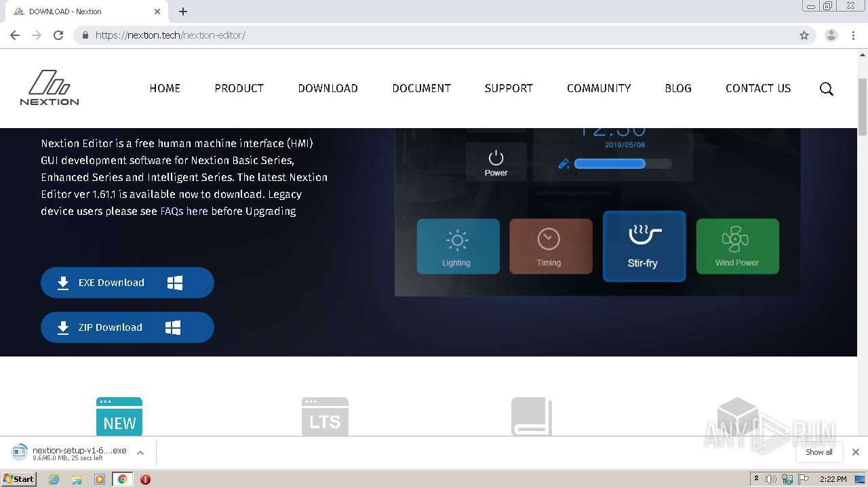Click the browser back arrow
Image resolution: width=868 pixels, height=488 pixels.
point(15,35)
